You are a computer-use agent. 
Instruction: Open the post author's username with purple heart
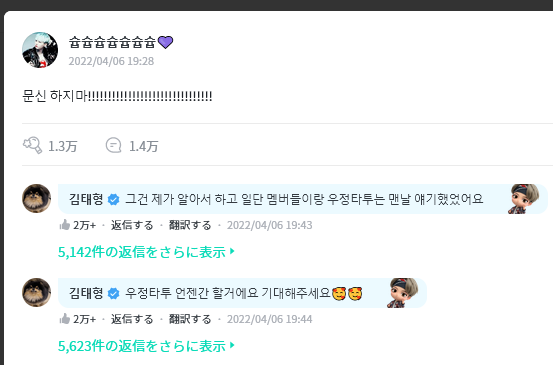tap(121, 42)
